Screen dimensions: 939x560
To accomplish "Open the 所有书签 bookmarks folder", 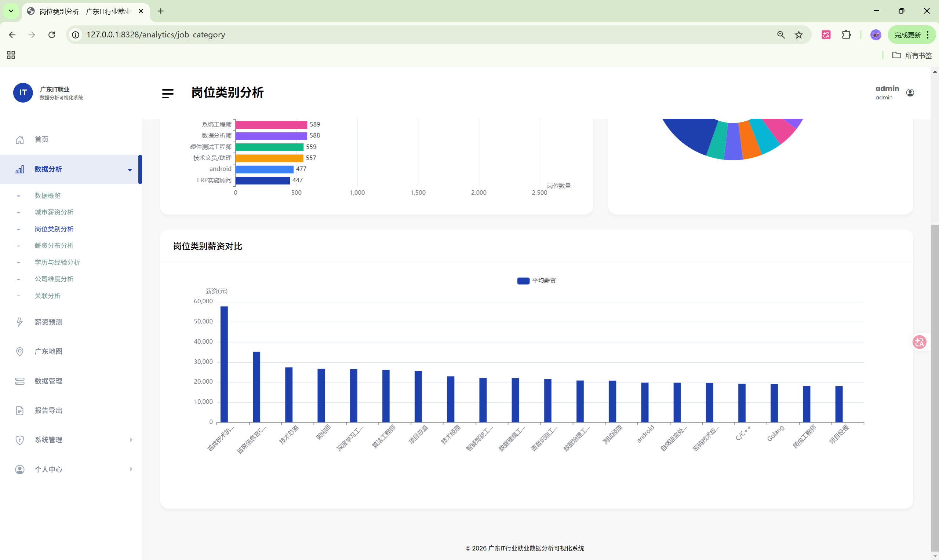I will click(x=912, y=55).
